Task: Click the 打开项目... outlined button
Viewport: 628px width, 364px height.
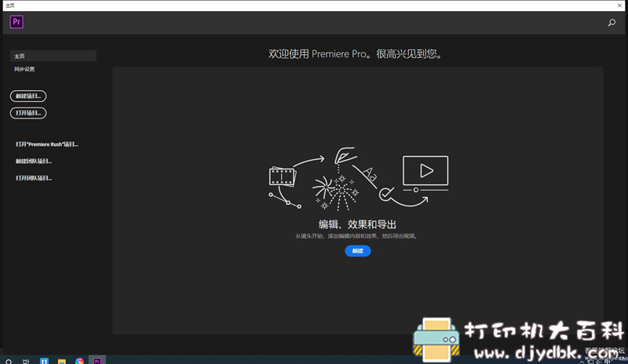Action: point(28,113)
